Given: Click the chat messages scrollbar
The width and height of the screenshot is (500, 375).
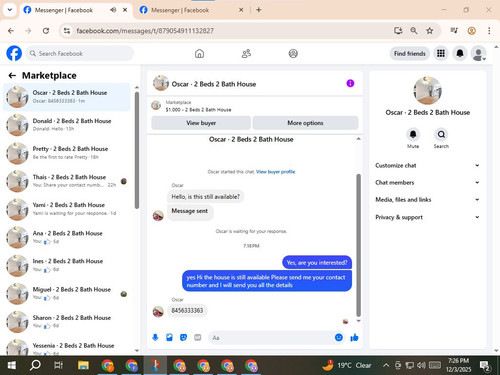Looking at the screenshot, I should 359,245.
